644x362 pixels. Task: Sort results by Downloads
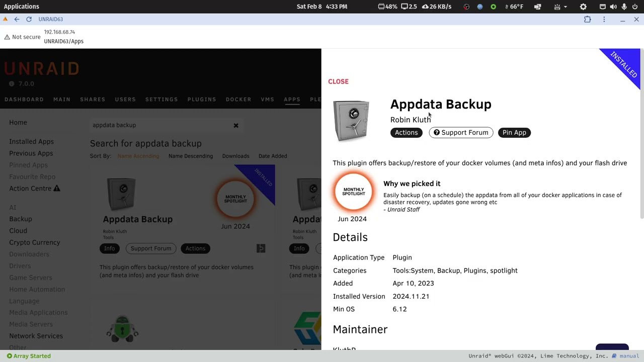click(x=235, y=156)
